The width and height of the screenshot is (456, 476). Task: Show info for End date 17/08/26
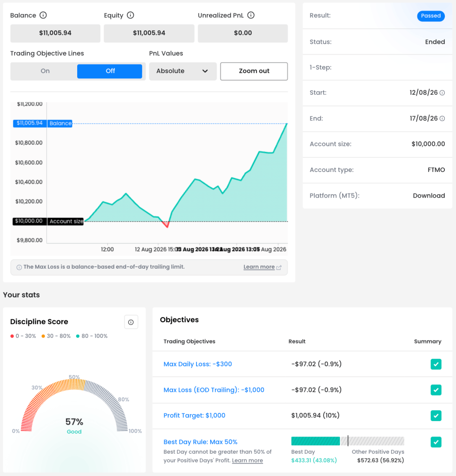443,119
